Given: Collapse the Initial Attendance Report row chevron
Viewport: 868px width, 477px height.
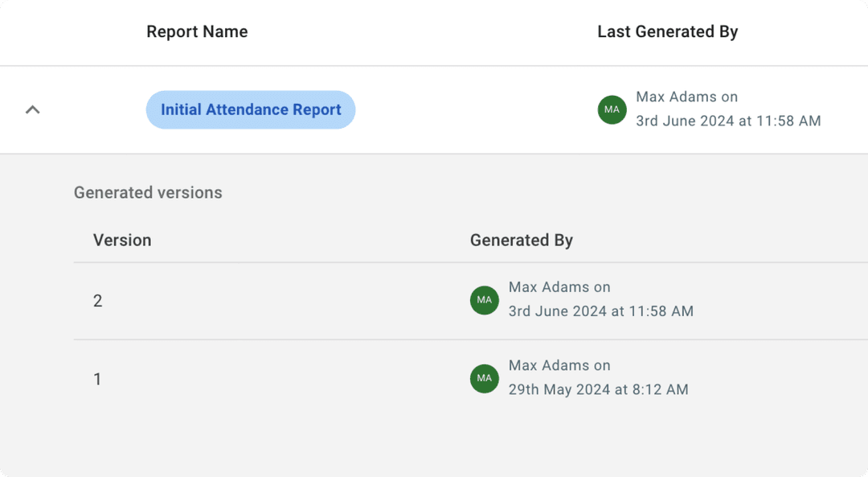Looking at the screenshot, I should (32, 109).
